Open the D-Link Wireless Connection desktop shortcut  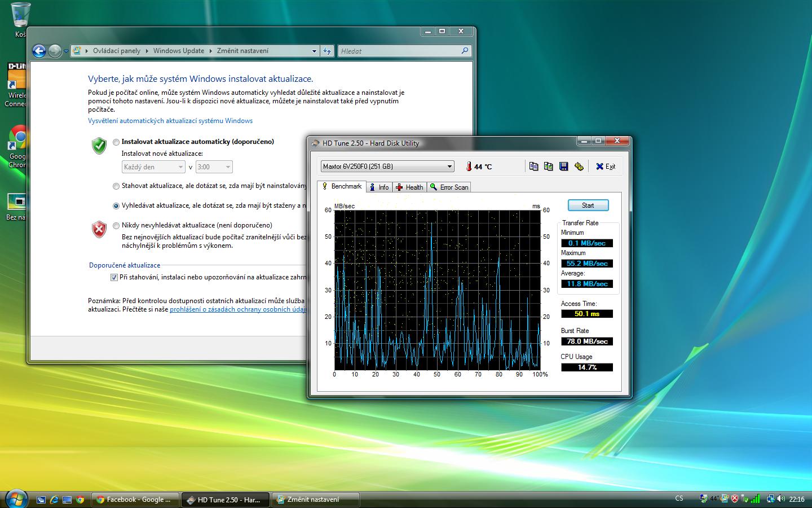(x=16, y=85)
